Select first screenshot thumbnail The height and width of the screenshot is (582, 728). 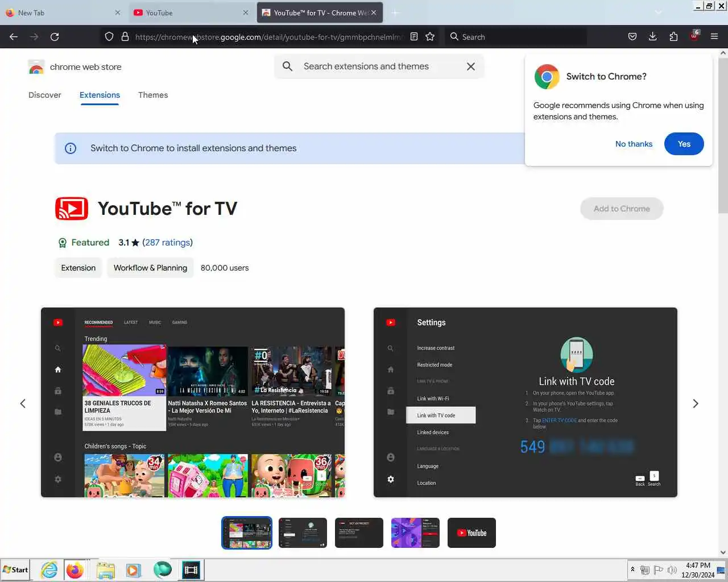point(247,533)
